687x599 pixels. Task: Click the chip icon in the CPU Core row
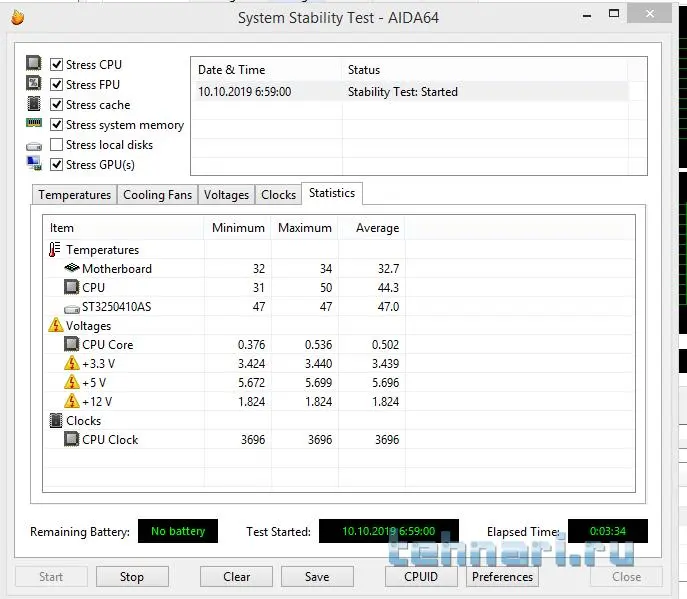pyautogui.click(x=72, y=344)
